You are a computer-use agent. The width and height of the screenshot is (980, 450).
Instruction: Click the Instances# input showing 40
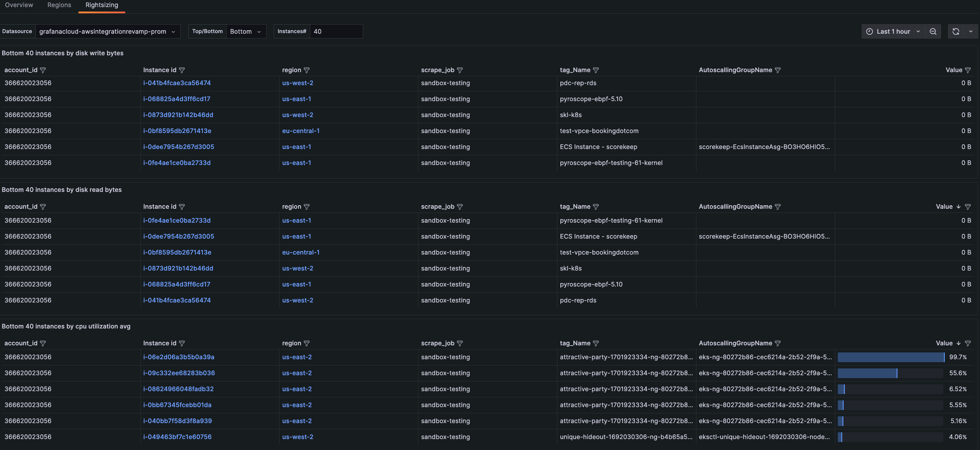pyautogui.click(x=336, y=31)
